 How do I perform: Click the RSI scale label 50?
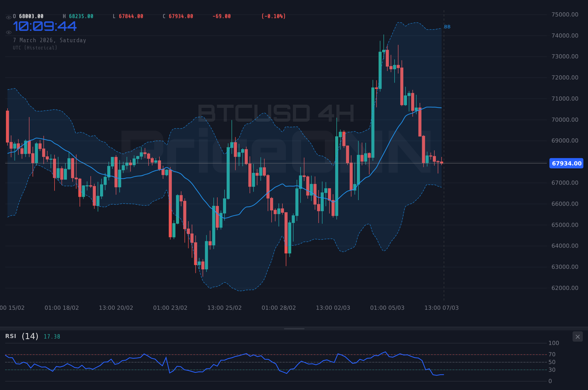pyautogui.click(x=552, y=362)
